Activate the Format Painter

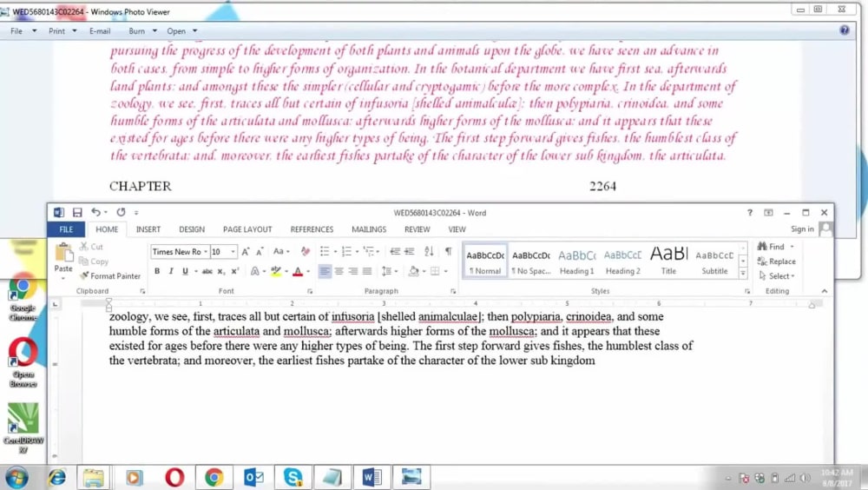pyautogui.click(x=110, y=275)
